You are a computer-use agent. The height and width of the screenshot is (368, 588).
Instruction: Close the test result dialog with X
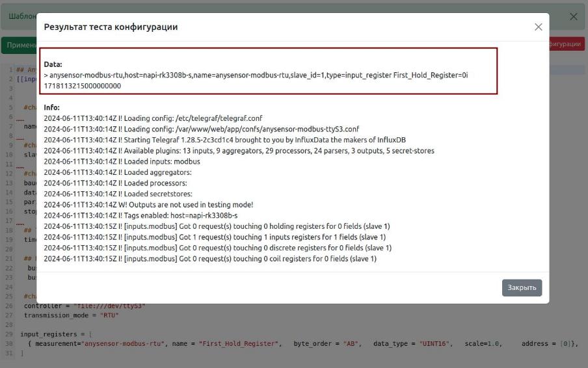[538, 27]
